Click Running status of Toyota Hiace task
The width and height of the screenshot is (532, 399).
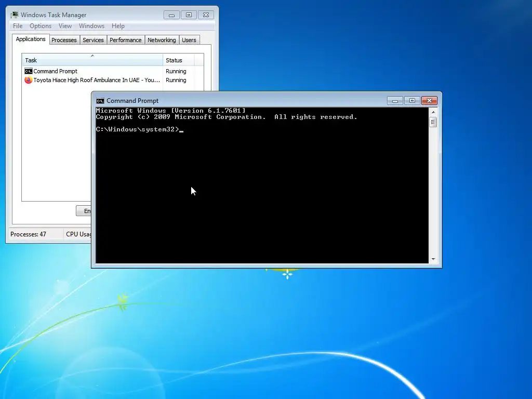click(x=176, y=80)
